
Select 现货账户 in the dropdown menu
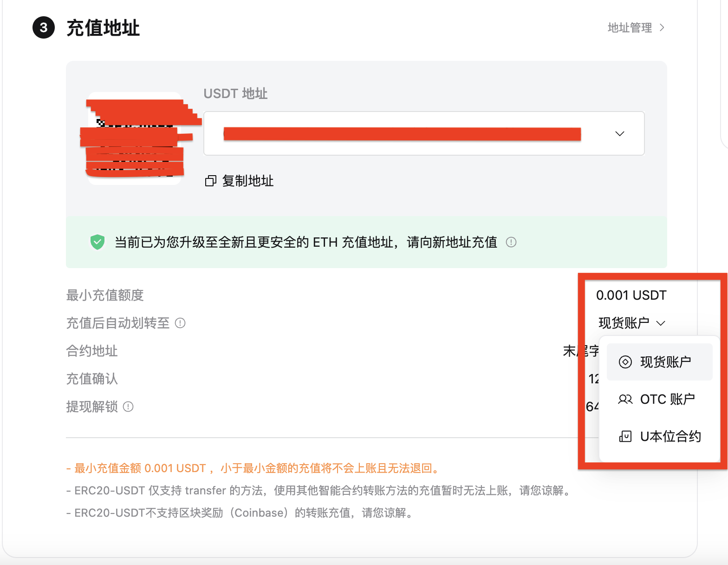pos(659,362)
